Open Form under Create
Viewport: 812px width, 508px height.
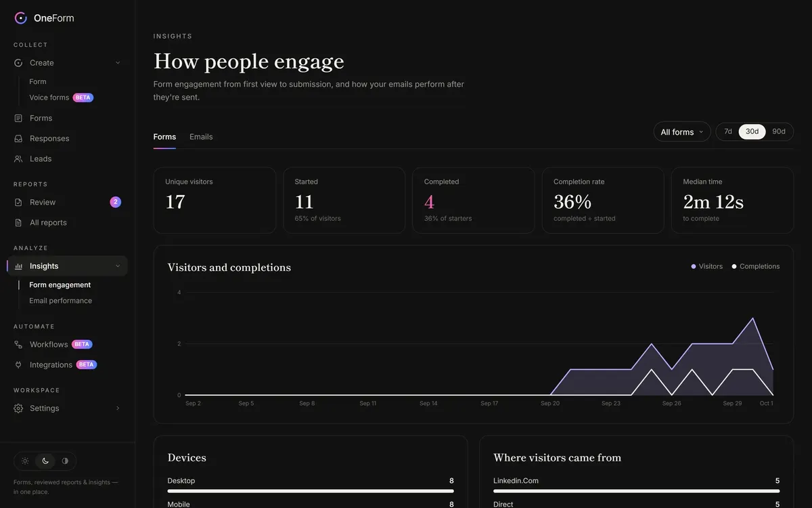pyautogui.click(x=38, y=82)
